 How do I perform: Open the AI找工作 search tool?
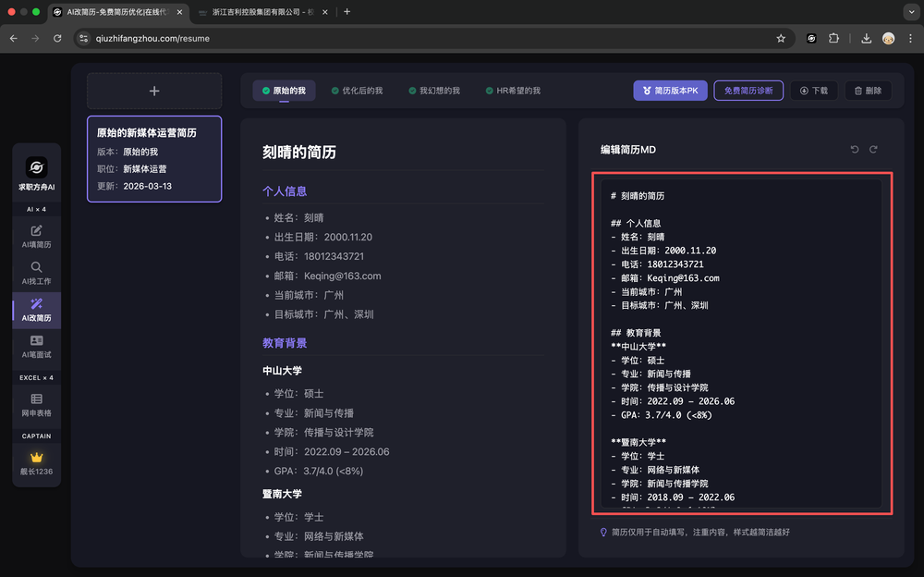(x=36, y=273)
